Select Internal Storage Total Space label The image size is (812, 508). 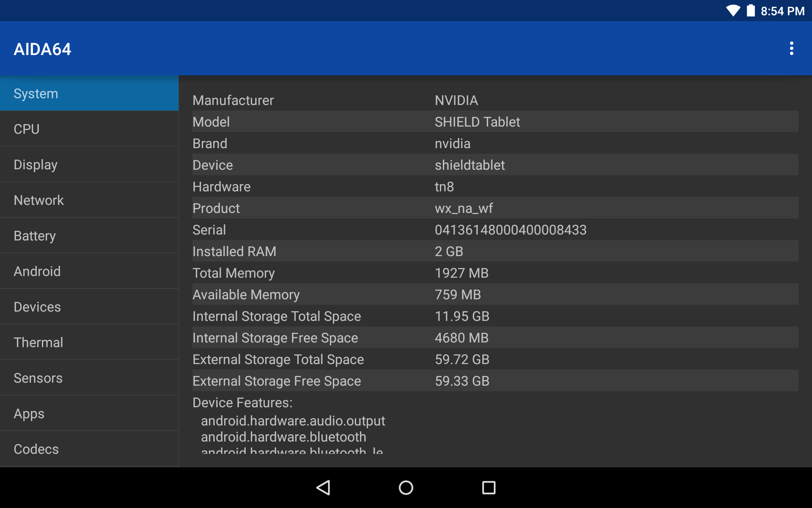pos(277,316)
